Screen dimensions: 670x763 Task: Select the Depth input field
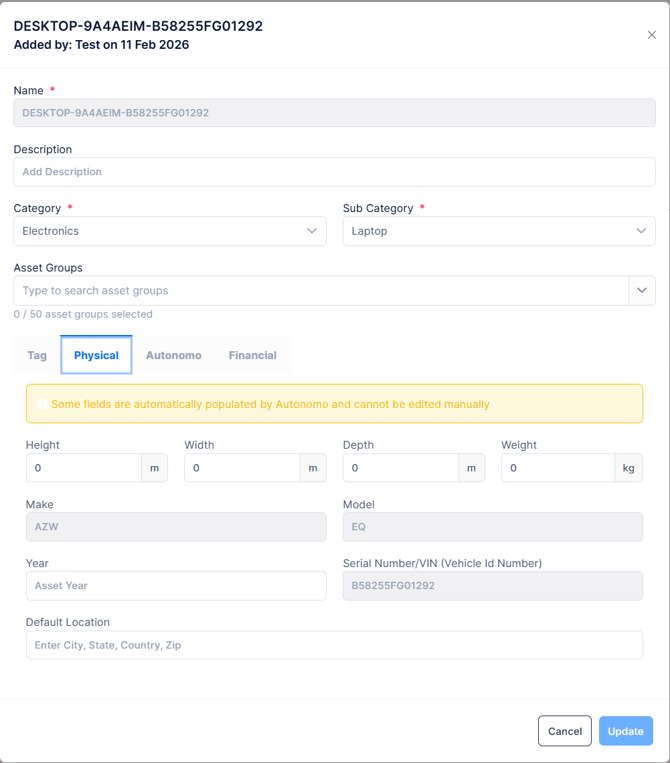click(x=400, y=468)
